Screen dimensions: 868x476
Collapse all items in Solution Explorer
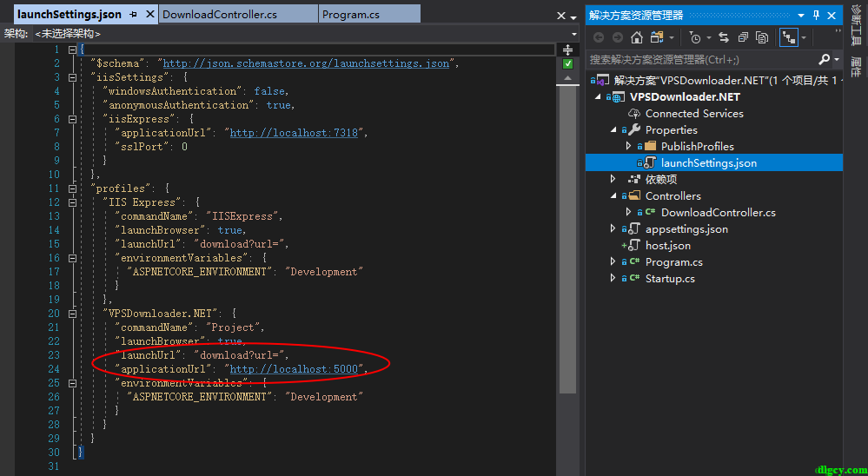(743, 37)
